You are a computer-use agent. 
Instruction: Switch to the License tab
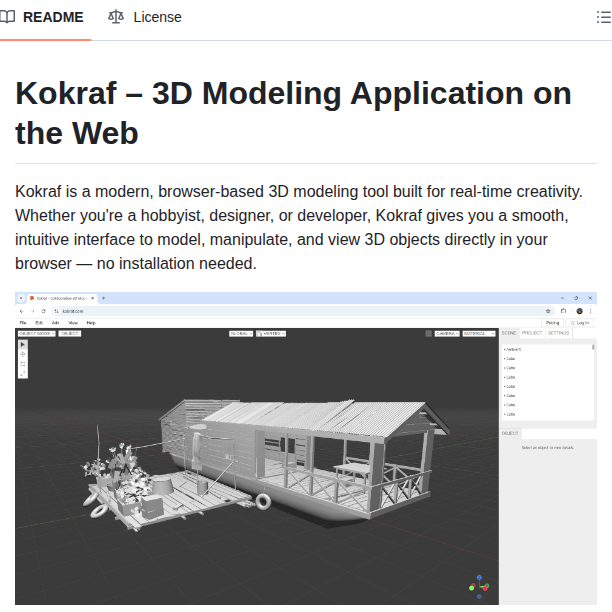coord(146,17)
